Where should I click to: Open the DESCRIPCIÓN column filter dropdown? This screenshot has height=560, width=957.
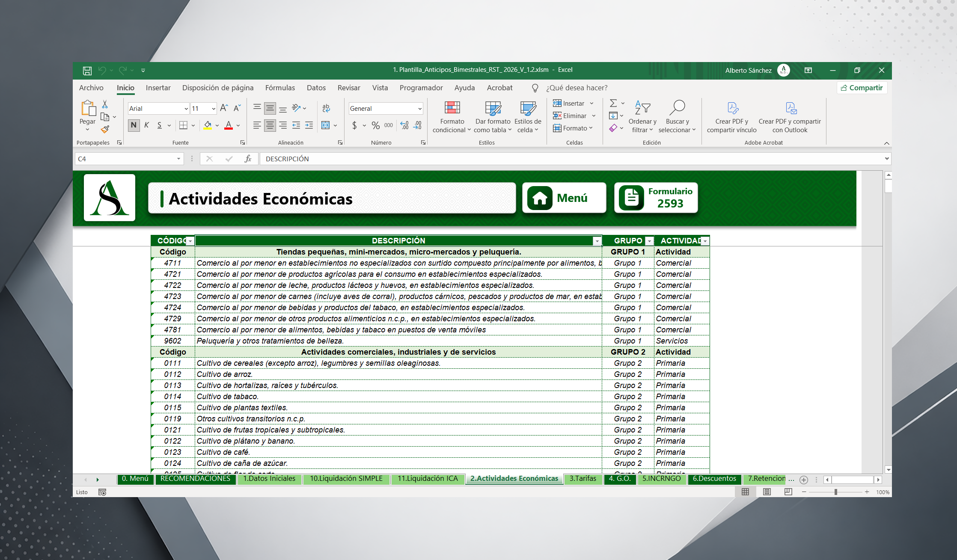[x=597, y=241]
